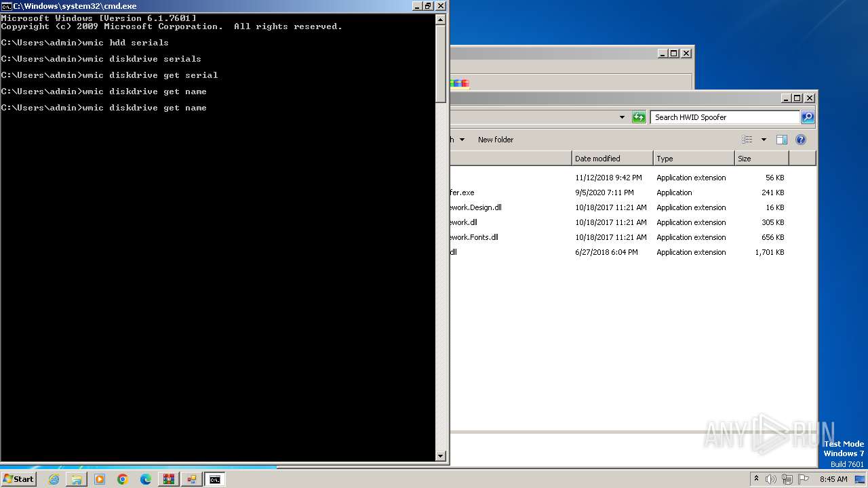Click the 16 KB size cell
Image resolution: width=868 pixels, height=488 pixels.
pyautogui.click(x=775, y=207)
